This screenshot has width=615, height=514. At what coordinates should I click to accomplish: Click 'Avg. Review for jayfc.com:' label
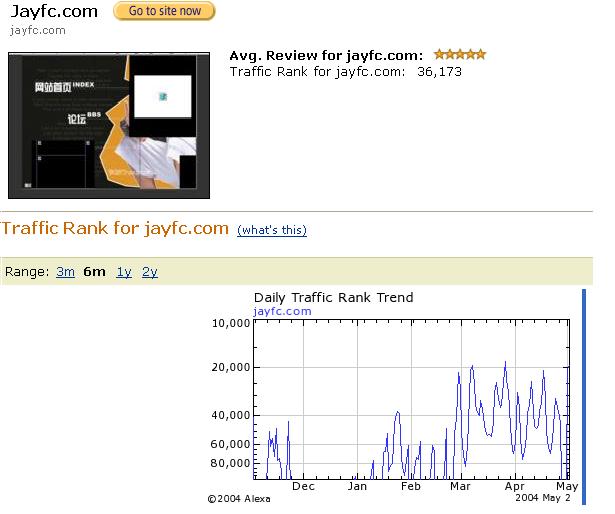326,55
